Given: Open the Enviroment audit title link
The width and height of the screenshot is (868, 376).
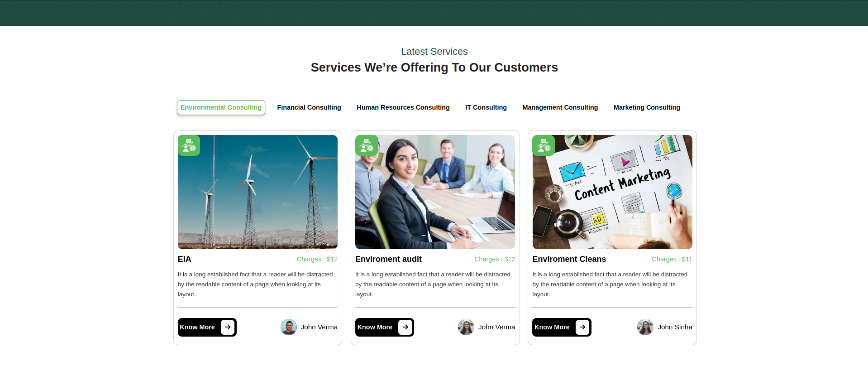Looking at the screenshot, I should coord(388,259).
